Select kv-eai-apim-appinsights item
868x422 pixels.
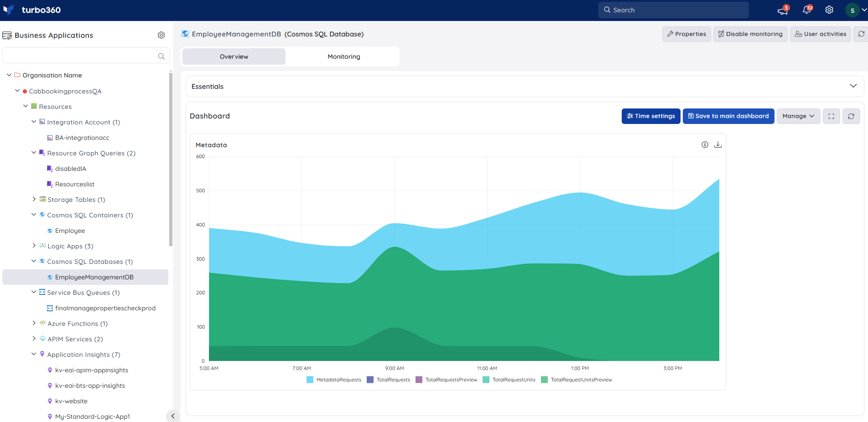[x=92, y=370]
